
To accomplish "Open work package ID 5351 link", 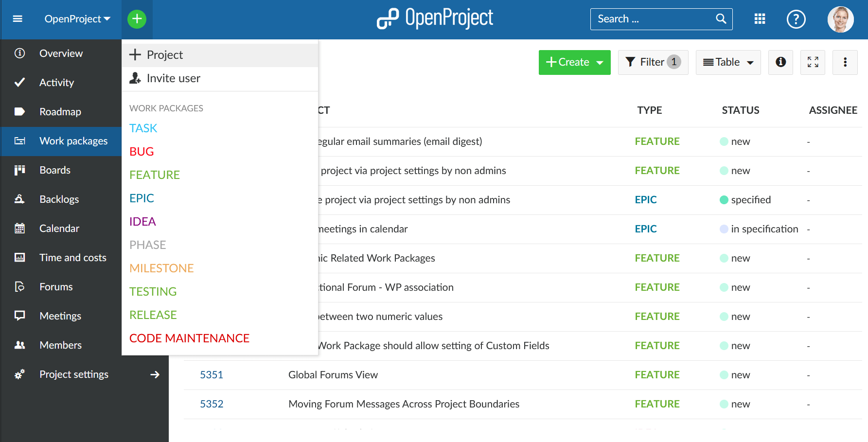I will (x=212, y=375).
